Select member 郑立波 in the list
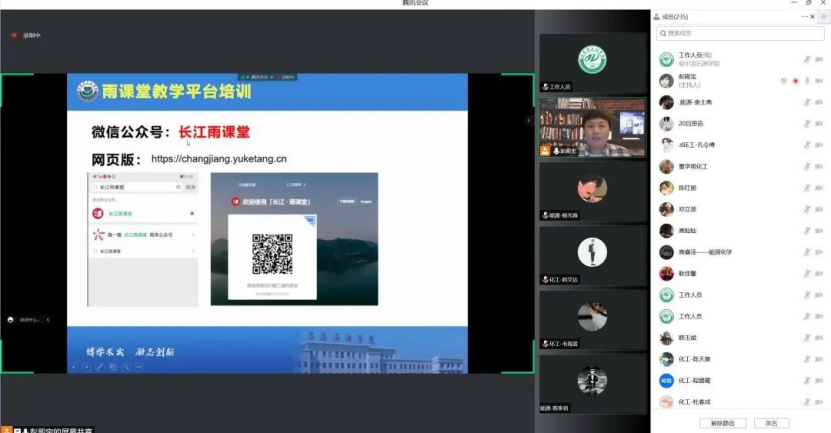The height and width of the screenshot is (433, 831). (741, 209)
